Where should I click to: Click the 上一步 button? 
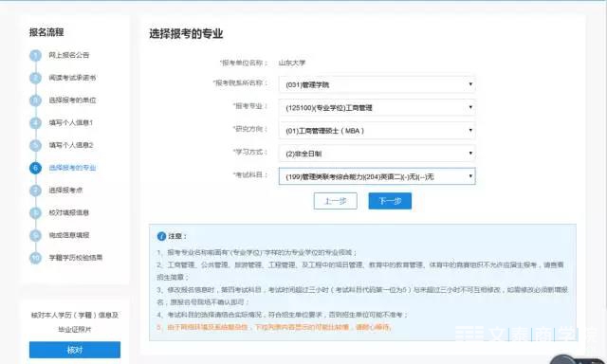[335, 201]
